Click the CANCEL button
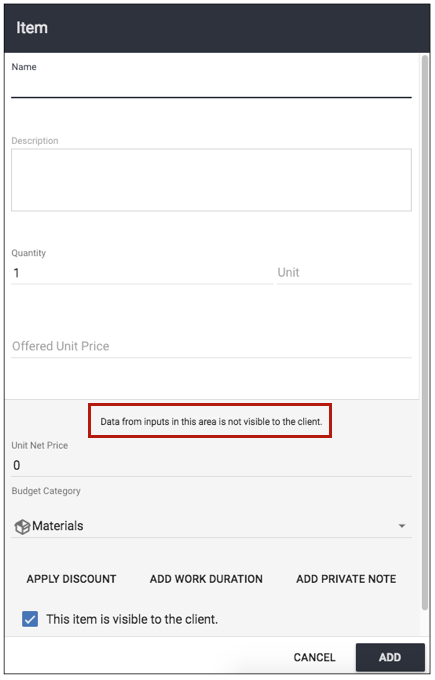The image size is (435, 680). point(314,657)
